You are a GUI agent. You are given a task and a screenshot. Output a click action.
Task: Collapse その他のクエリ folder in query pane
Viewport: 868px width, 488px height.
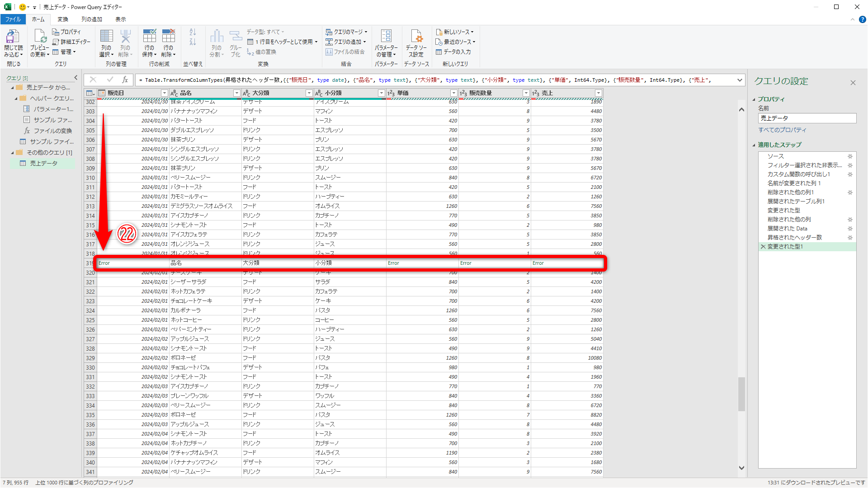click(x=12, y=153)
